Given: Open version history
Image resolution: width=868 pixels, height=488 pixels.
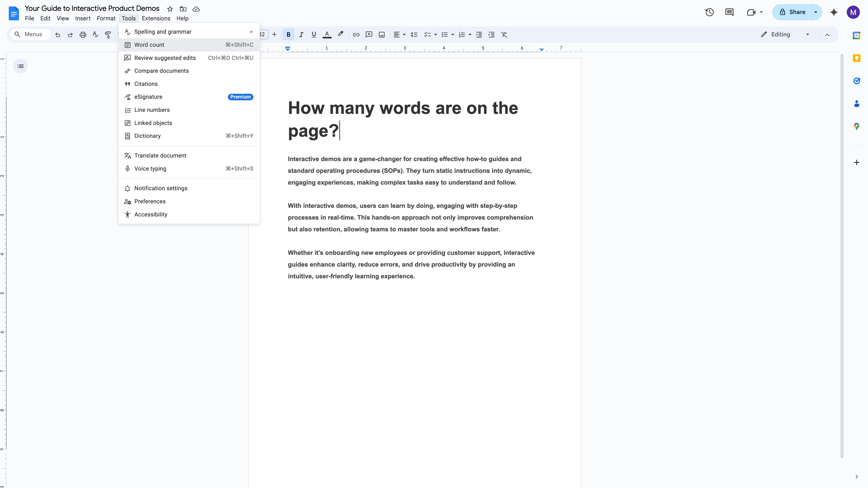Looking at the screenshot, I should (710, 12).
